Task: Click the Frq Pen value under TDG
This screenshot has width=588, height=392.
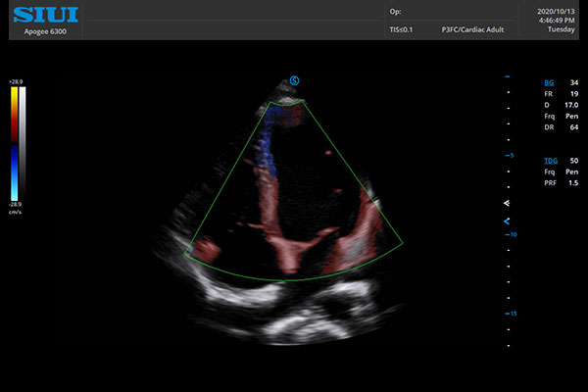Action: 572,171
